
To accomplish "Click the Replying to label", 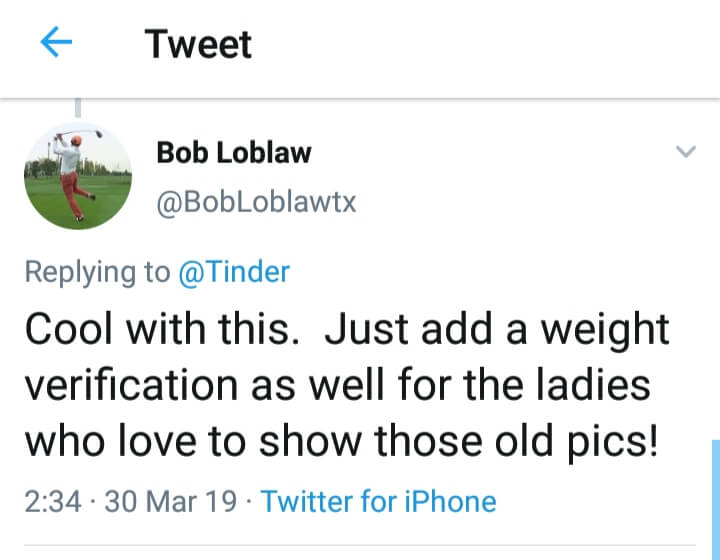I will 97,272.
